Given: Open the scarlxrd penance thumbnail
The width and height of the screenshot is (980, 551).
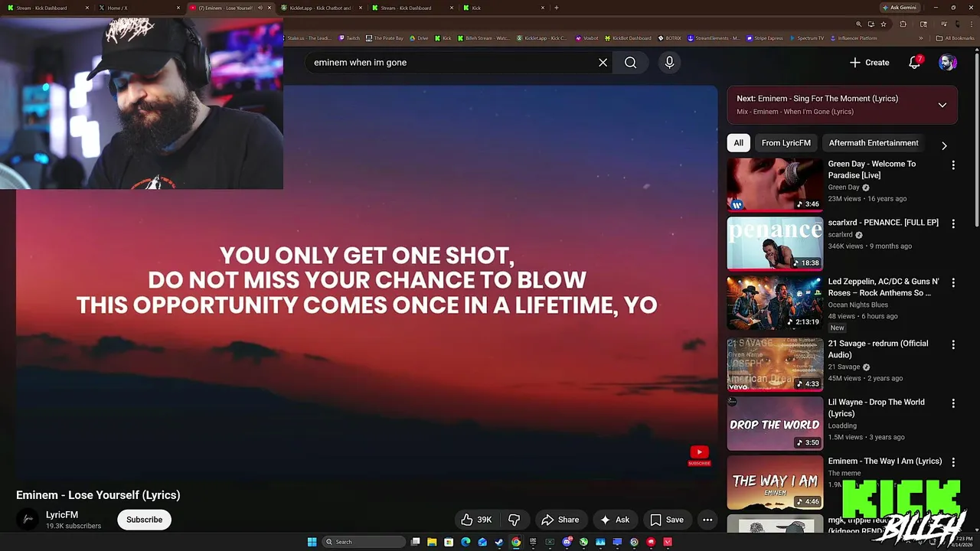Looking at the screenshot, I should [775, 243].
